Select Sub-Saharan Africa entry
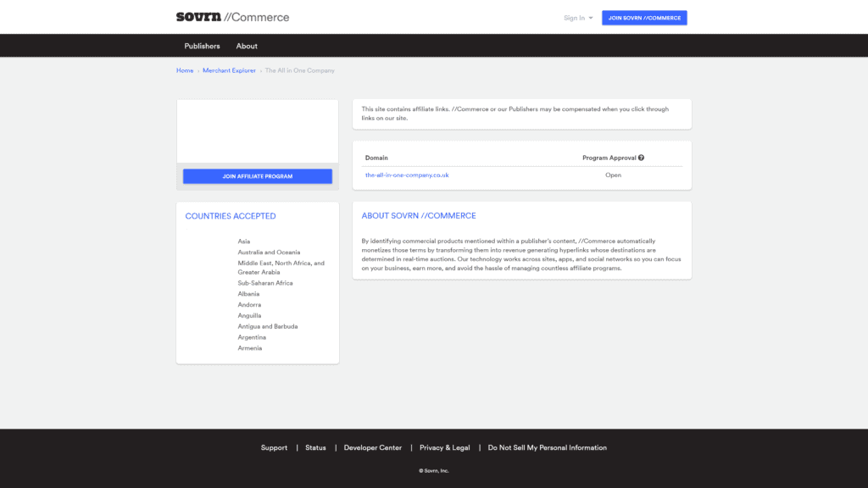This screenshot has width=868, height=488. [265, 283]
